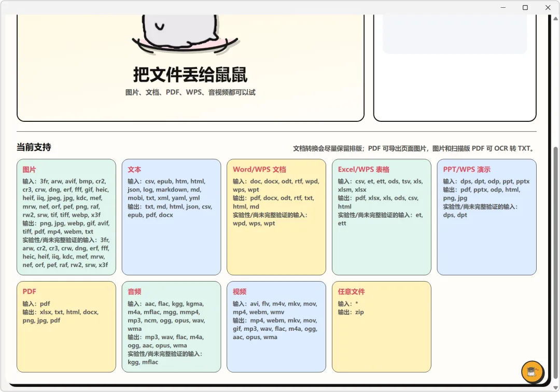This screenshot has width=560, height=392.
Task: Select the "音频" card title
Action: pyautogui.click(x=134, y=292)
